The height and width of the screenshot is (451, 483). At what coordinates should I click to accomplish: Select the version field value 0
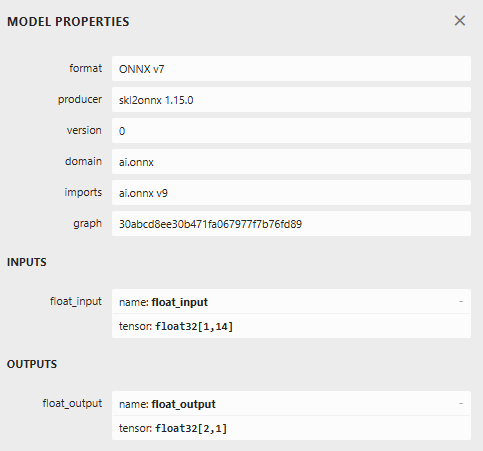pos(291,131)
